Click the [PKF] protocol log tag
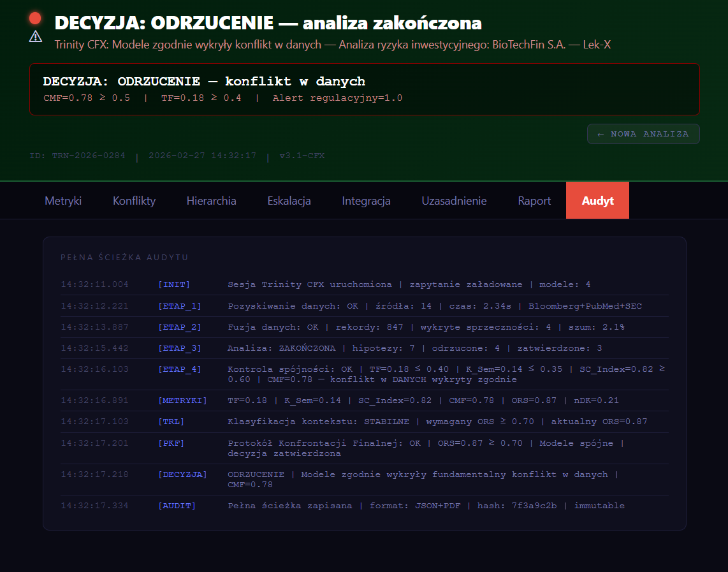The image size is (728, 572). [x=171, y=443]
